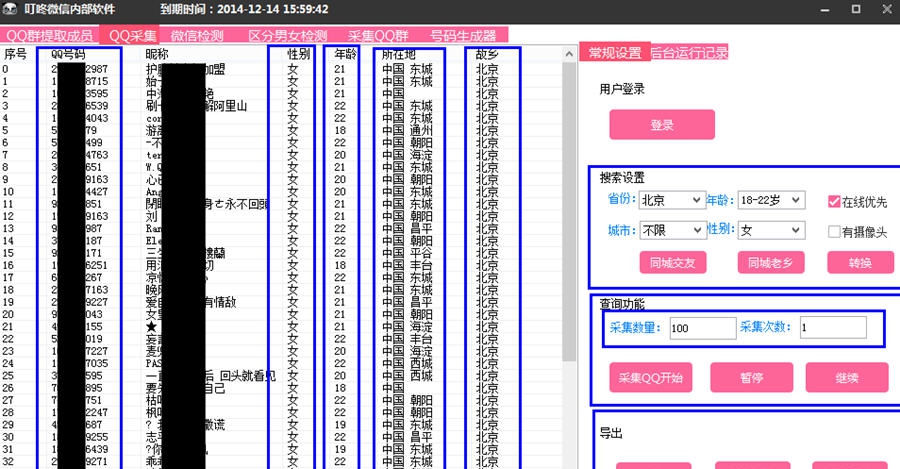This screenshot has width=900, height=469.
Task: Click the 昵称 column header
Action: point(156,54)
